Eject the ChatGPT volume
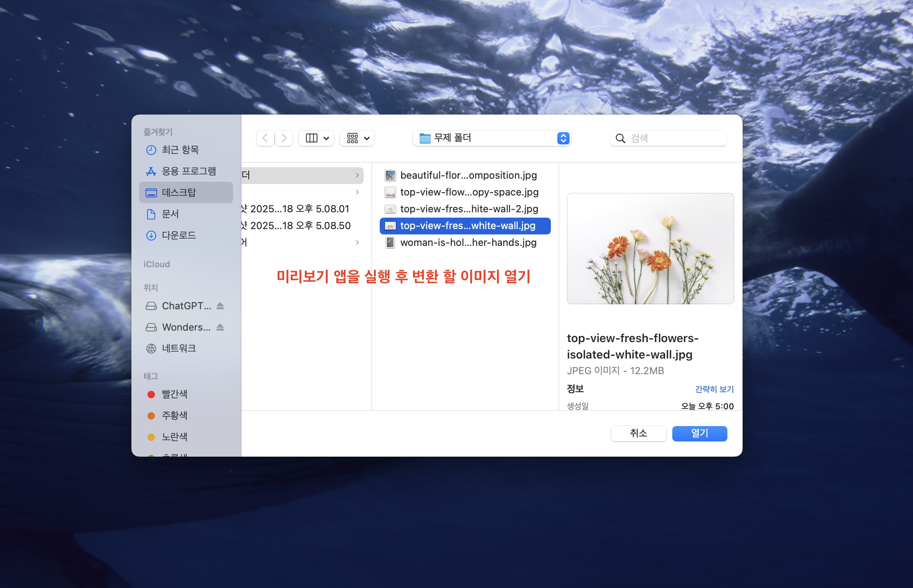 (x=220, y=306)
